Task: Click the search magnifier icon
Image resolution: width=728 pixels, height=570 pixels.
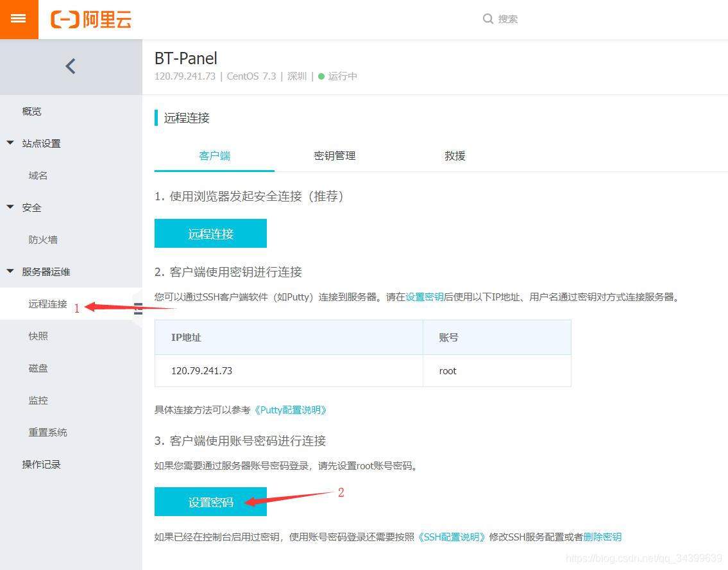Action: click(x=487, y=19)
